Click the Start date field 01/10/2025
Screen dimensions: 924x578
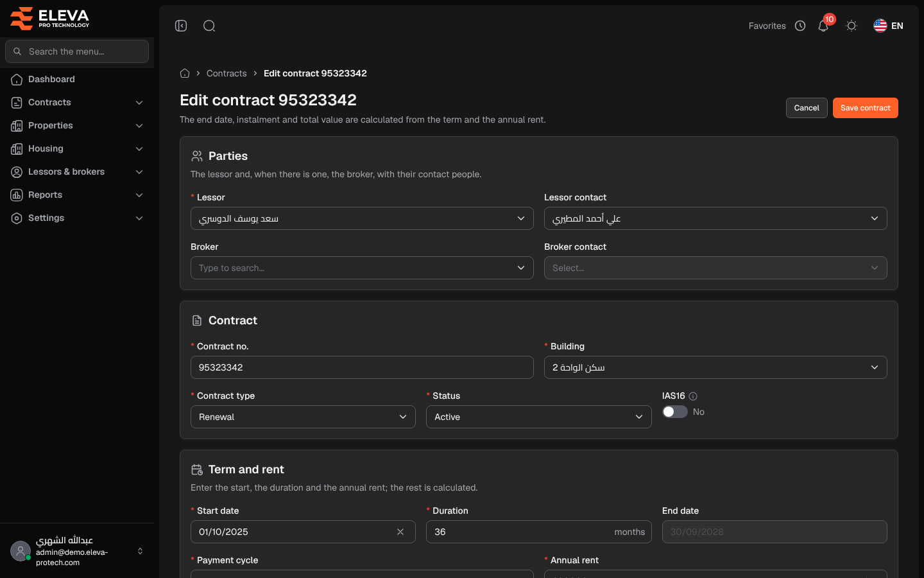point(303,532)
